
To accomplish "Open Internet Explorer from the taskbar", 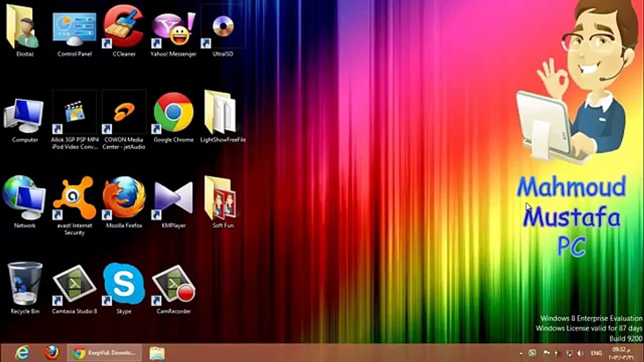I will pos(23,353).
